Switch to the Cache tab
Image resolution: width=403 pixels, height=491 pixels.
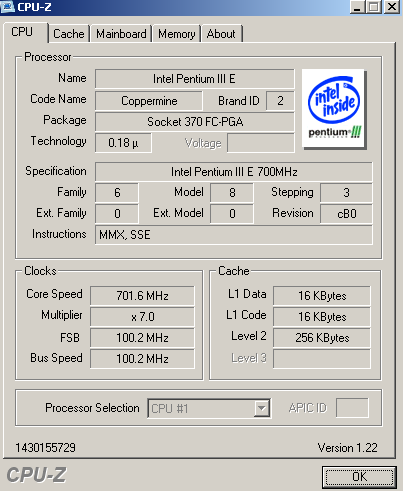coord(69,34)
